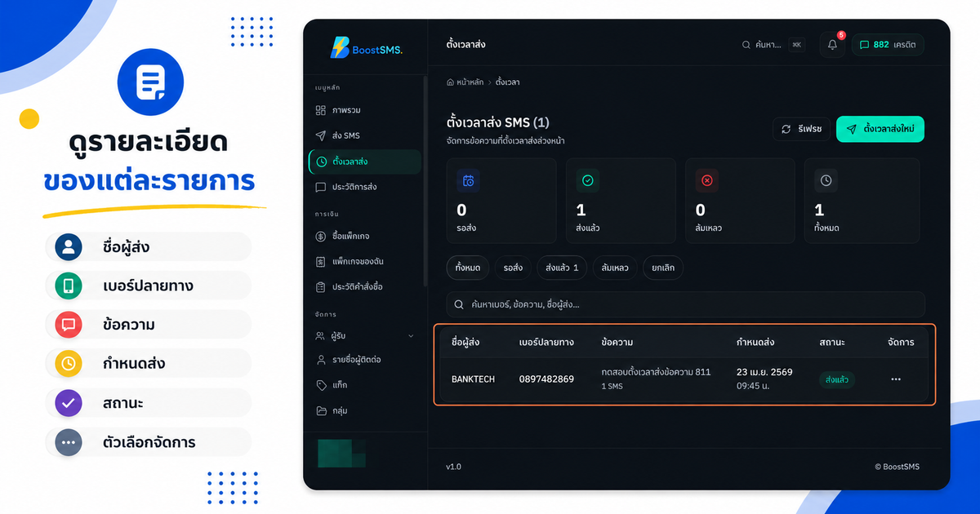Click the 0897482869 phone number cell
This screenshot has height=514, width=980.
546,379
